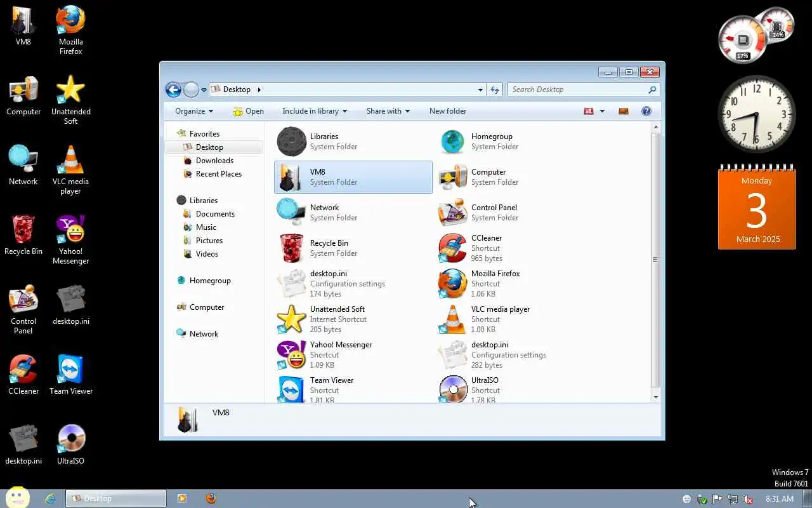Click the Recycle Bin desktop icon
Viewport: 812px width, 508px height.
click(23, 235)
